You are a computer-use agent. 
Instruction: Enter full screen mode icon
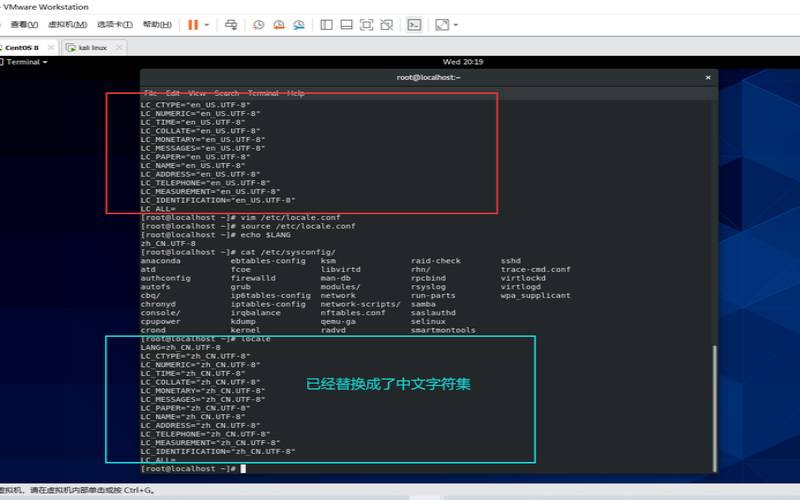tap(366, 24)
